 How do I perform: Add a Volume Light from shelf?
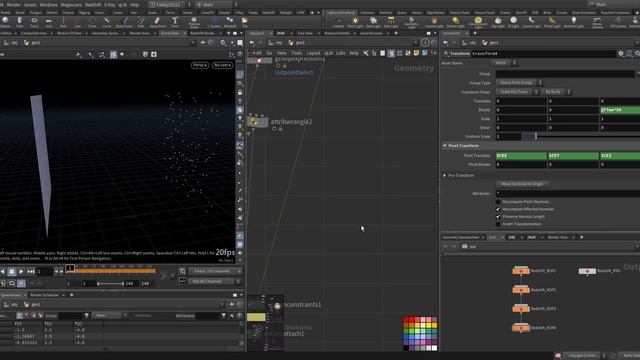(434, 22)
